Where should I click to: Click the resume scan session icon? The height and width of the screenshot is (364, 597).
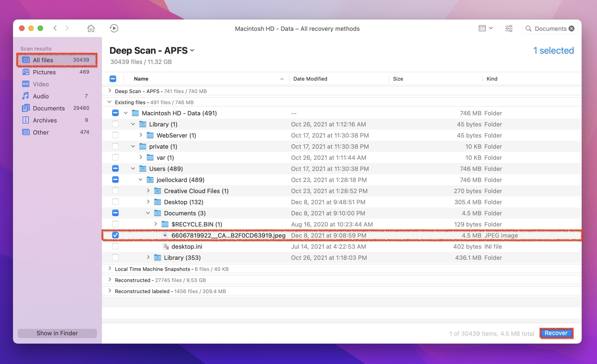click(x=114, y=28)
